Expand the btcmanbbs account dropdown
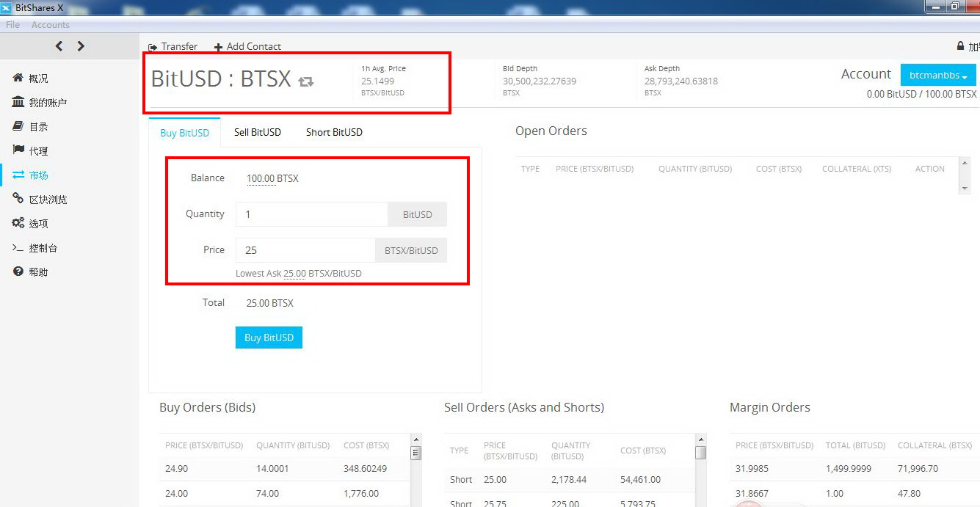 click(x=938, y=75)
